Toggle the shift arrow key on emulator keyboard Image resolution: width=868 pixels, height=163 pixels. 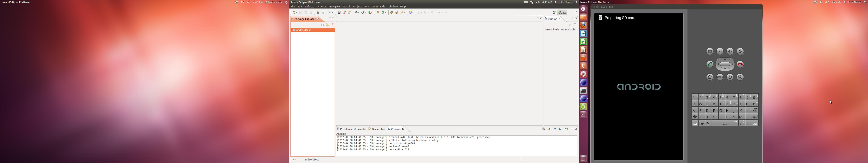695,117
